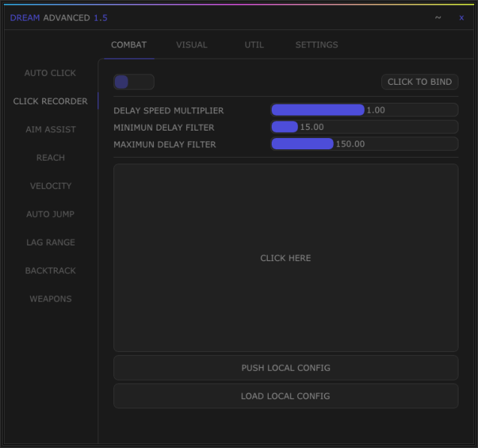478x448 pixels.
Task: Open the REACH module settings
Action: click(50, 158)
